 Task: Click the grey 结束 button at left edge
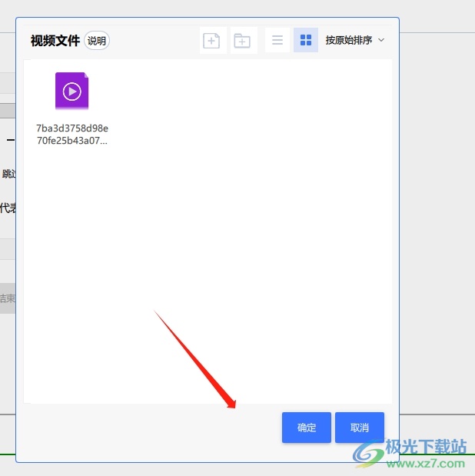click(7, 298)
